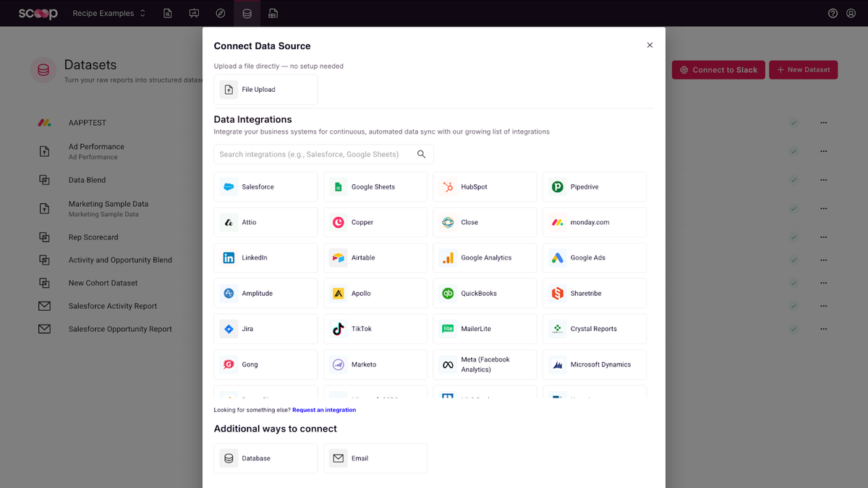Pick the Jira integration tile
The image size is (868, 488).
(x=265, y=328)
